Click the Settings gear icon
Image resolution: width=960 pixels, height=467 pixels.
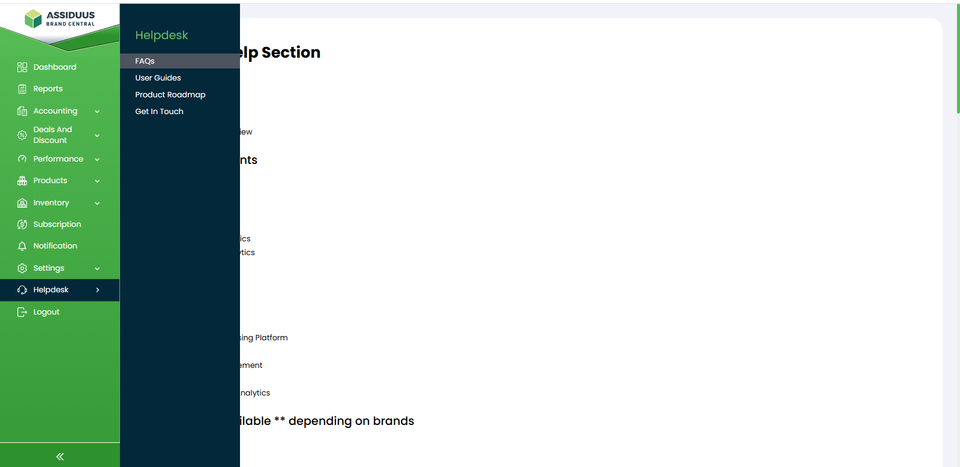coord(22,268)
